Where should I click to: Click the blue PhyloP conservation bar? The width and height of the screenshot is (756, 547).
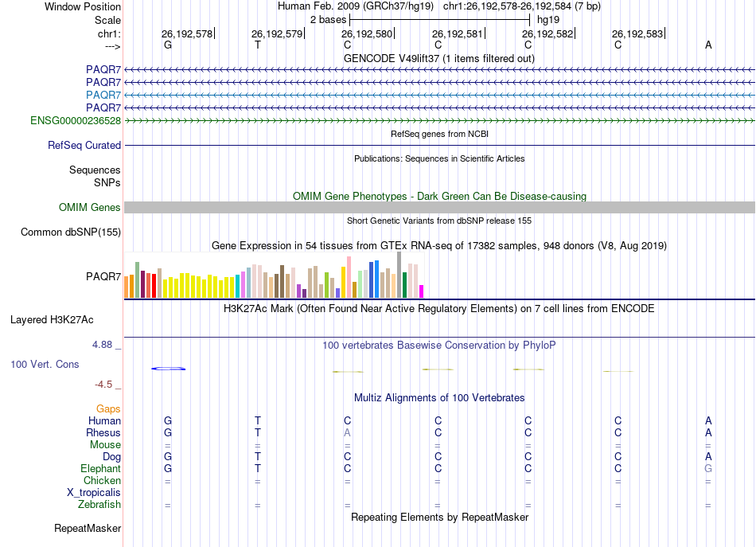[x=168, y=369]
